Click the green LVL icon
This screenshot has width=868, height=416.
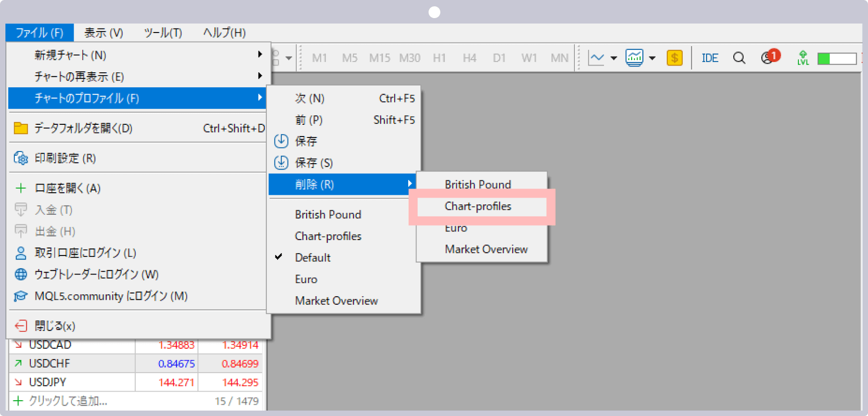click(x=803, y=58)
